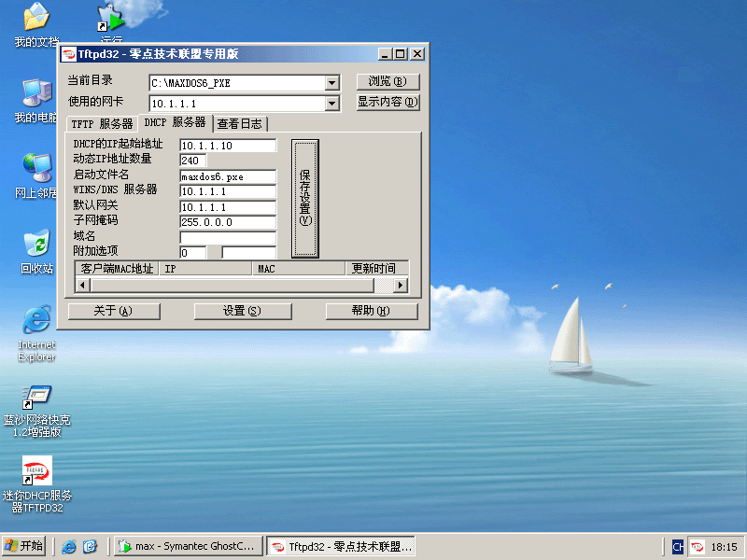The width and height of the screenshot is (747, 560).
Task: Open 网上邻居 network icon
Action: coord(36,169)
